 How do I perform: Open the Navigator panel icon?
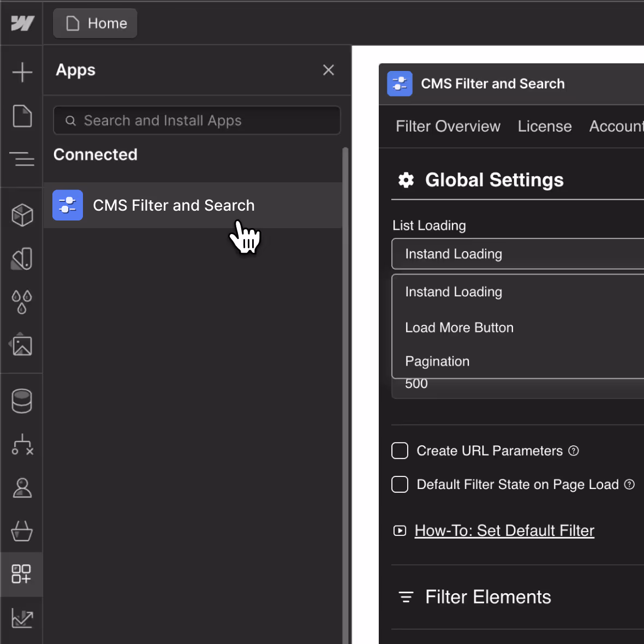(x=22, y=158)
